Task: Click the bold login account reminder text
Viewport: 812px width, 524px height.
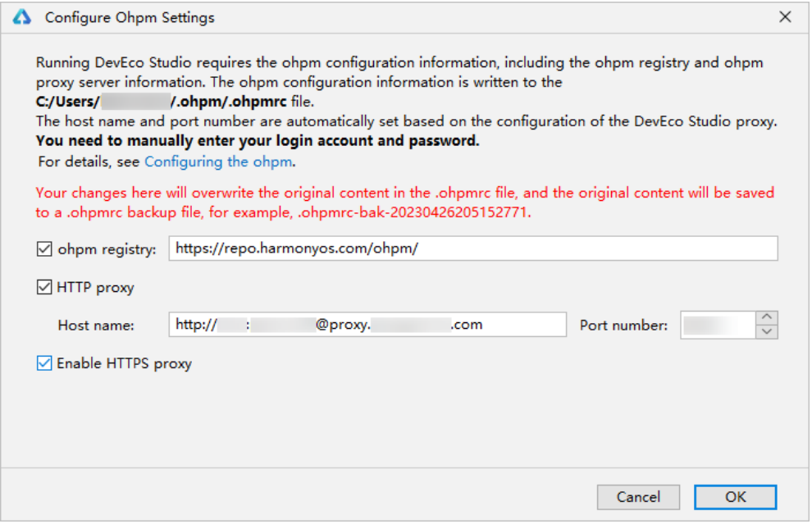Action: point(258,141)
